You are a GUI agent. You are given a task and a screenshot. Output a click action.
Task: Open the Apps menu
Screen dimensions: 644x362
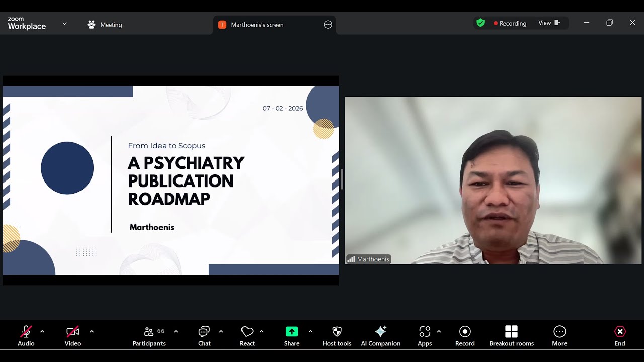(x=425, y=336)
